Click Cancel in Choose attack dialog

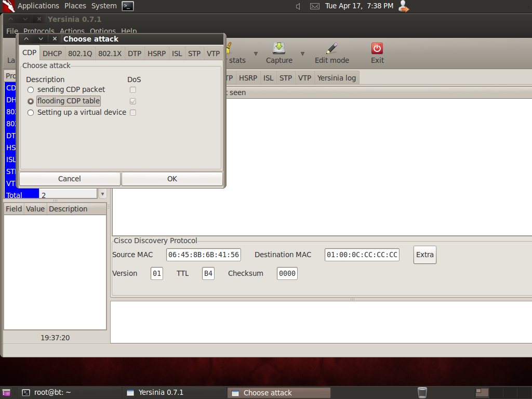70,179
